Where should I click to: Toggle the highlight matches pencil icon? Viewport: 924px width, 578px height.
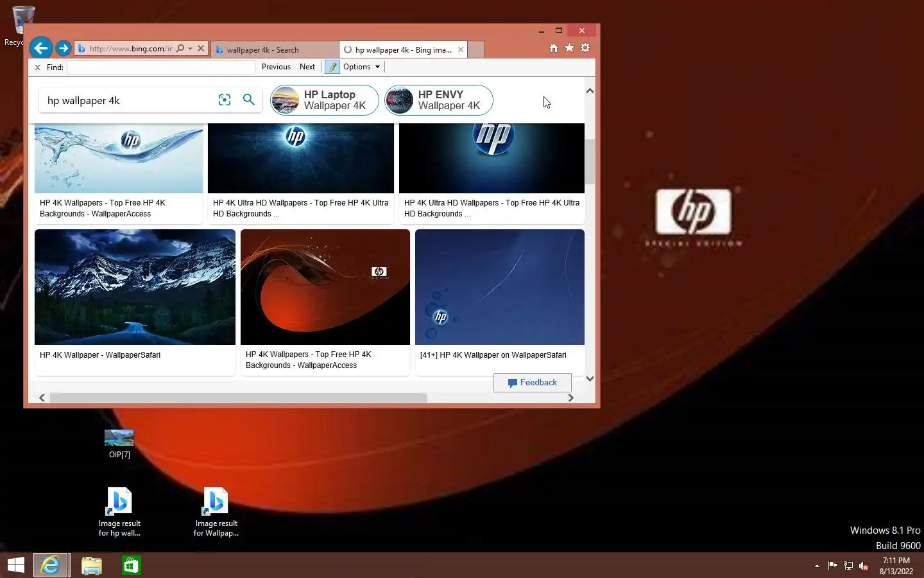coord(332,67)
